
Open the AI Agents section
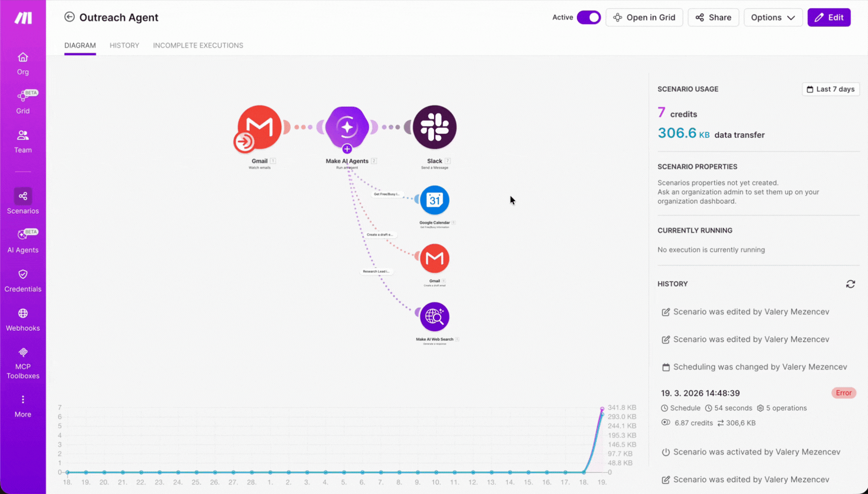(23, 241)
